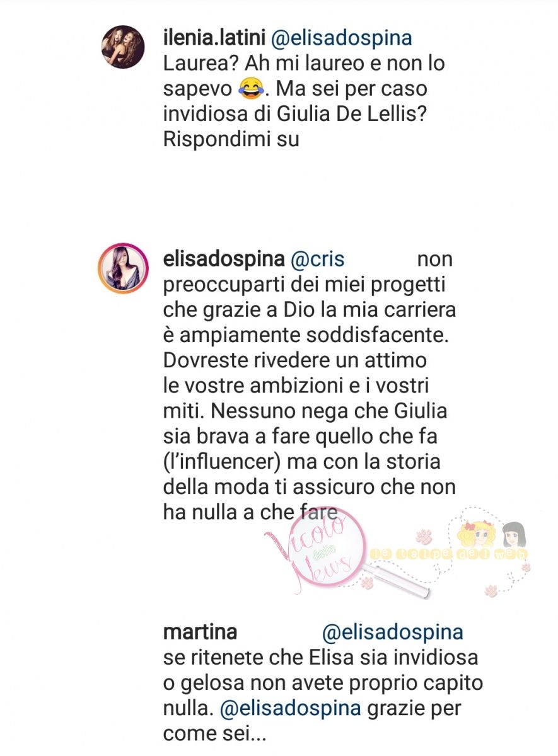Tap the ilenia.latini username

tap(214, 38)
